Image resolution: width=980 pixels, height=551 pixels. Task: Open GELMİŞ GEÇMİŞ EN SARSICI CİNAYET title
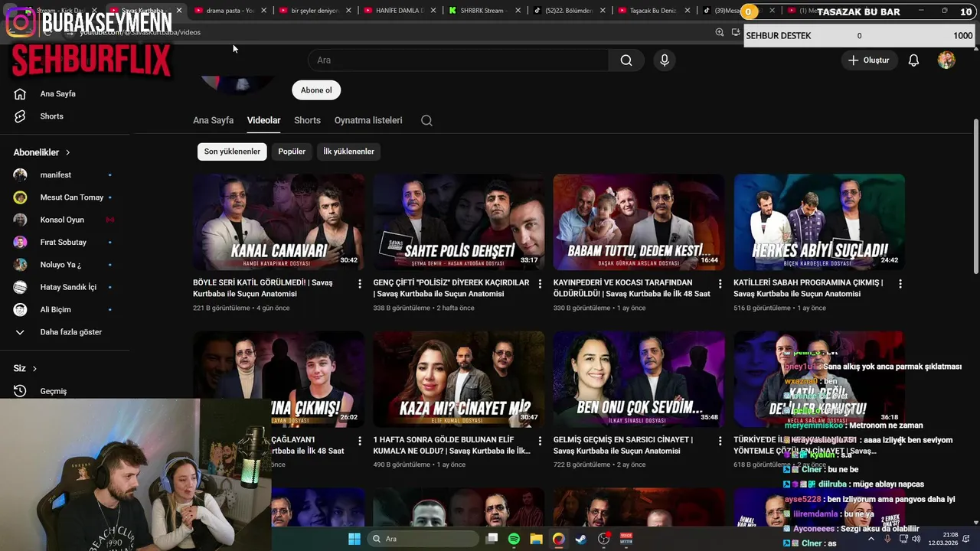click(623, 445)
